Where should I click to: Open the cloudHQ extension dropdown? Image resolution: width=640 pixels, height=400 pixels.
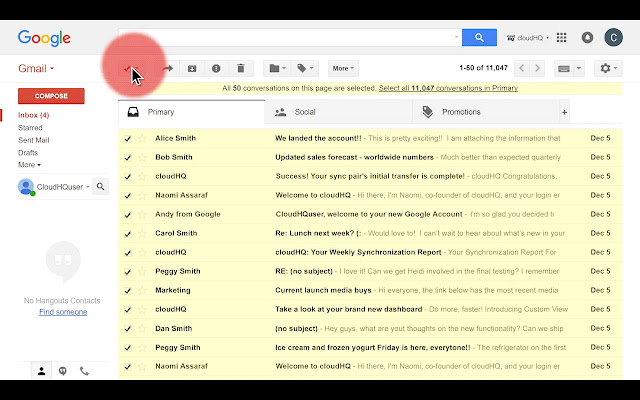527,38
